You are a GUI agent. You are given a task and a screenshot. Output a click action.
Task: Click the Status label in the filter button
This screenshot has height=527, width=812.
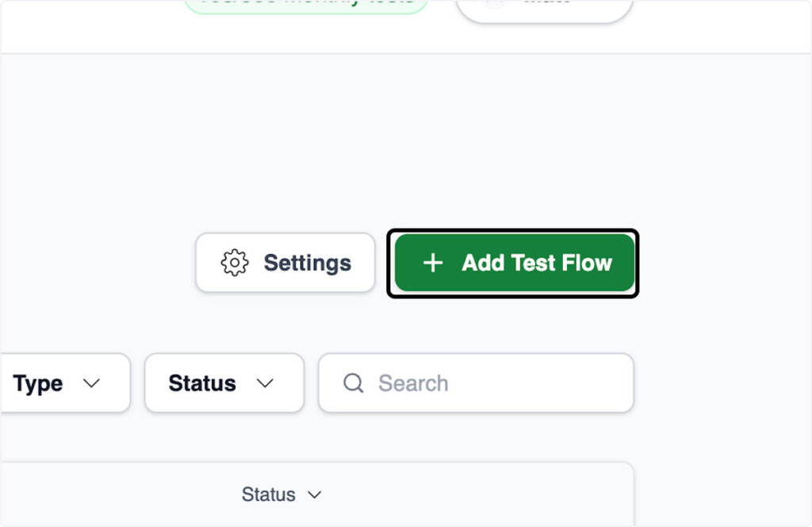click(202, 383)
